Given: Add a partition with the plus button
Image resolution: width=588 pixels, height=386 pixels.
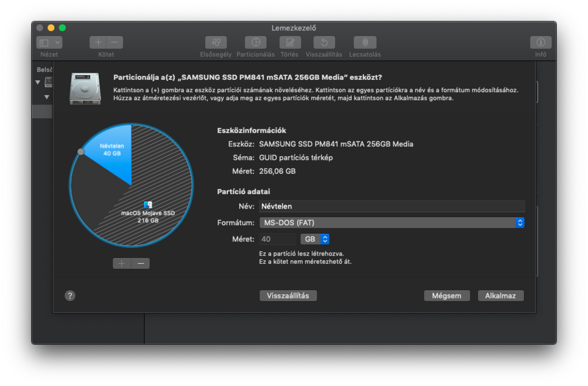Looking at the screenshot, I should (x=122, y=263).
